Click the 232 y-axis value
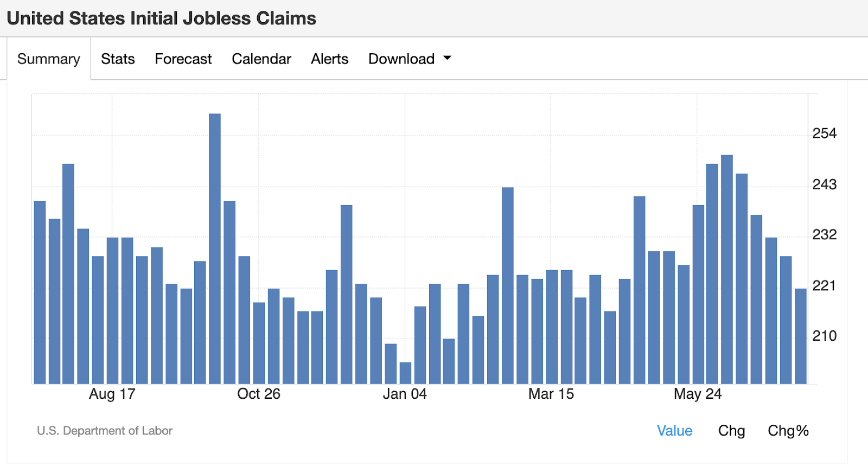The image size is (868, 472). (824, 234)
